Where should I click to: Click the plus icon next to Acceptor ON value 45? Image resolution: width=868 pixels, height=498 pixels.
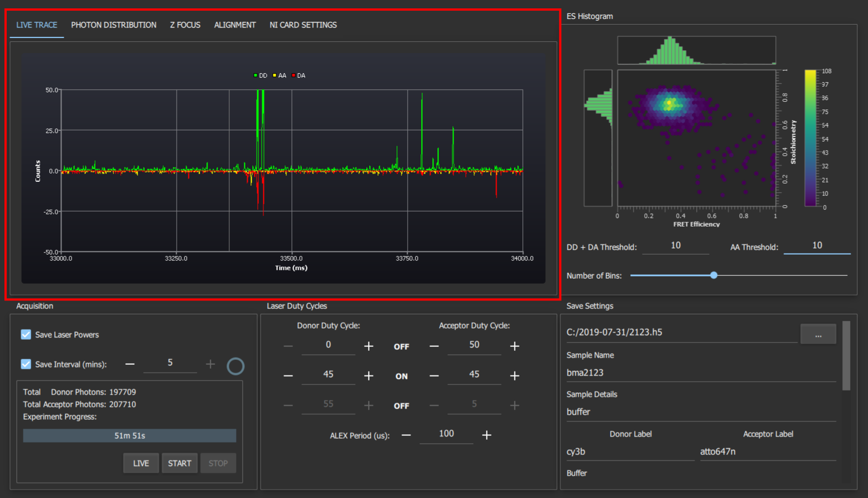pyautogui.click(x=515, y=376)
